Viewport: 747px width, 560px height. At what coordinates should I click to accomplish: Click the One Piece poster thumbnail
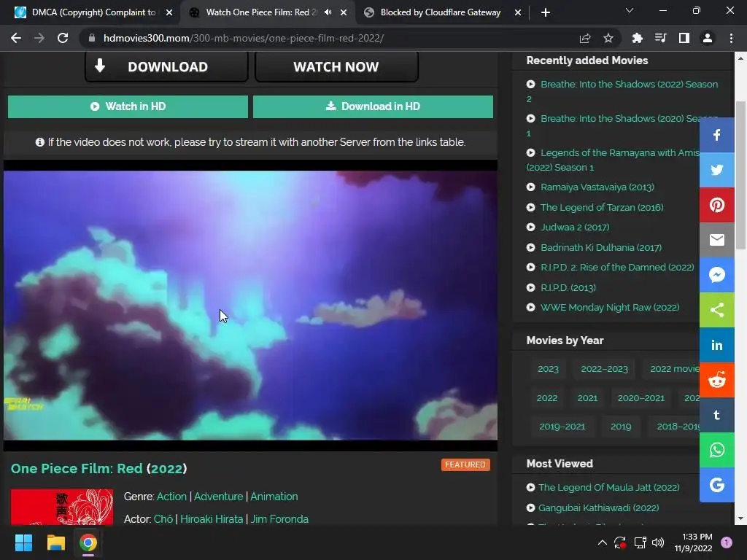click(62, 507)
